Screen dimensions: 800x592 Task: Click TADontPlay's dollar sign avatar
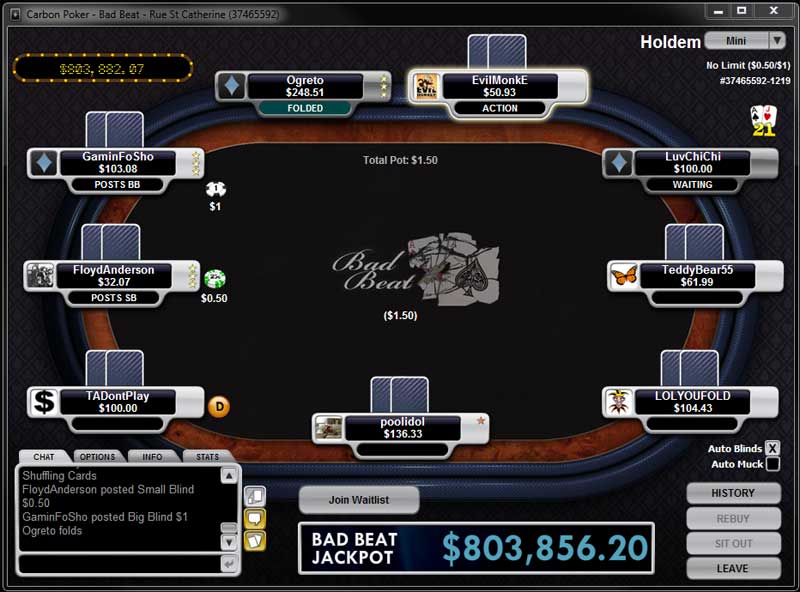(x=44, y=402)
